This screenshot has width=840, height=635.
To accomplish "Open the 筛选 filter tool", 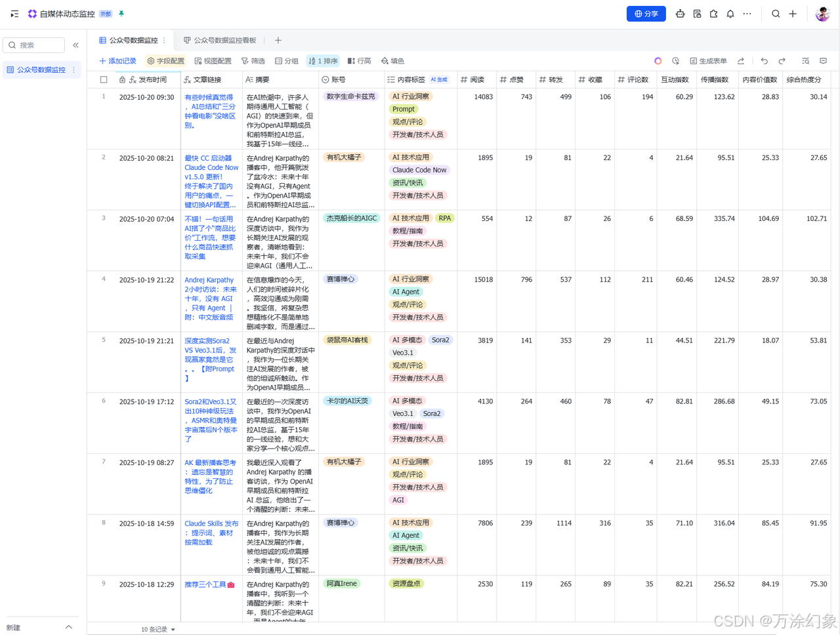I will coord(253,61).
